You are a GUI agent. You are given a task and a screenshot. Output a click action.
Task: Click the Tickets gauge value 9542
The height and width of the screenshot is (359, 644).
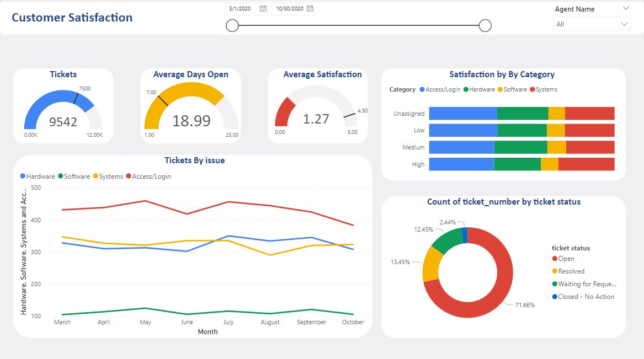pyautogui.click(x=63, y=122)
